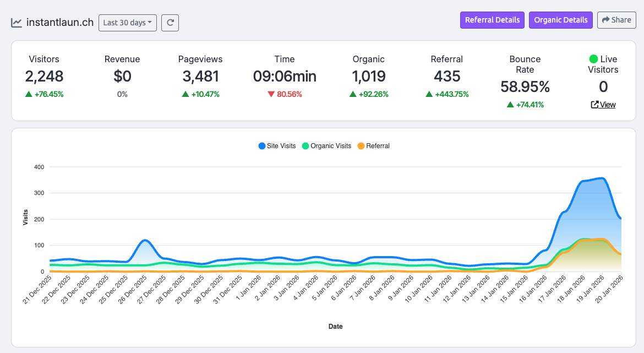Click the red down arrow under Time

pos(271,94)
